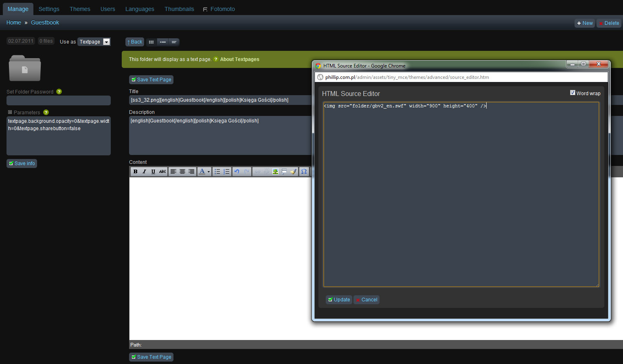Collapse the Parameters section
The width and height of the screenshot is (623, 364).
click(x=10, y=112)
